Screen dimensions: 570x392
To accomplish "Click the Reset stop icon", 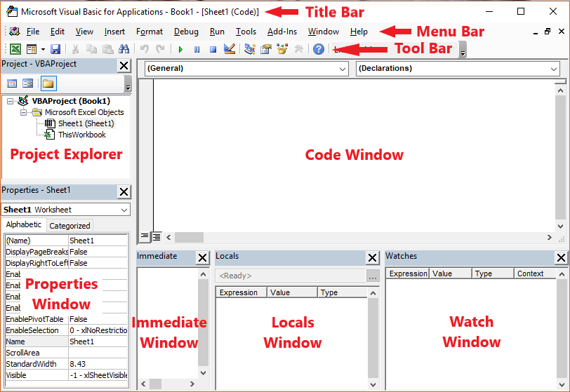I will [x=213, y=49].
